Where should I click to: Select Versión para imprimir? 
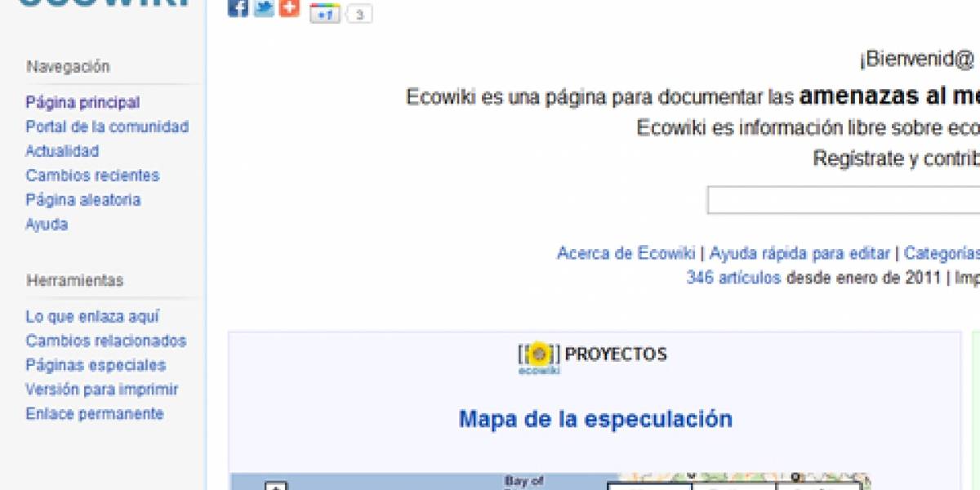pos(102,390)
